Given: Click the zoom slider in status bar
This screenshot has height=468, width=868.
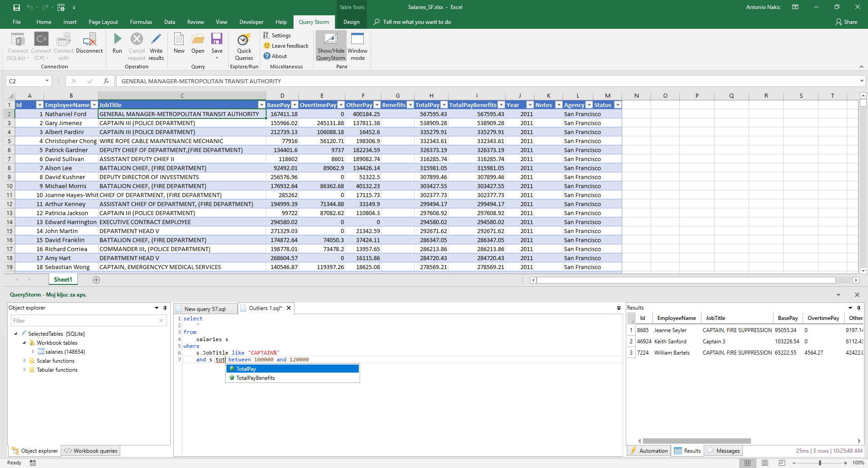Looking at the screenshot, I should pos(820,463).
